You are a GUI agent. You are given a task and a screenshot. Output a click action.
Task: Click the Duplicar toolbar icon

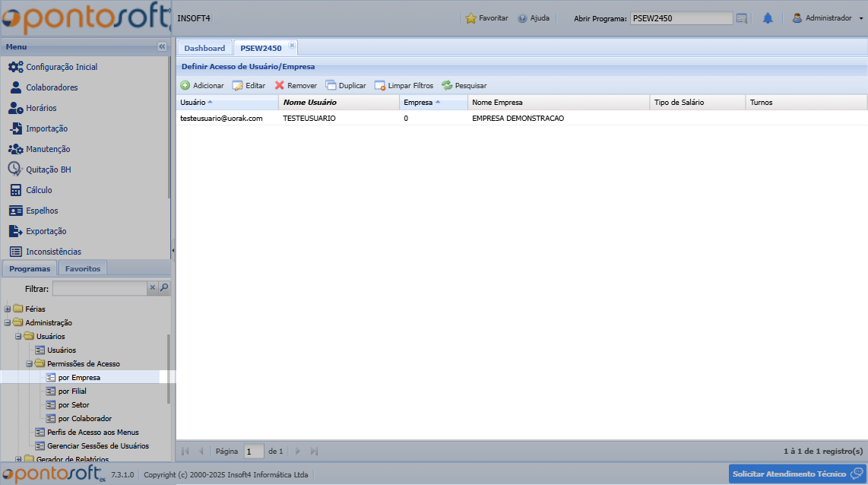tap(331, 86)
